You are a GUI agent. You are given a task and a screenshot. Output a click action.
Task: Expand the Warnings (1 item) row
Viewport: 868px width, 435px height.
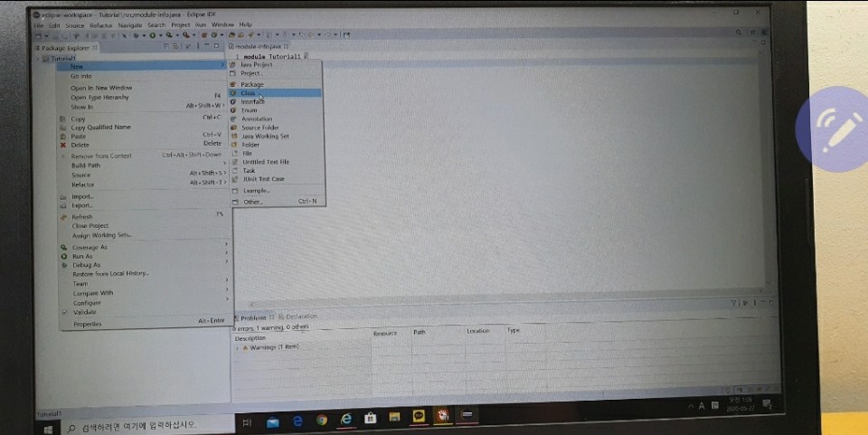238,348
